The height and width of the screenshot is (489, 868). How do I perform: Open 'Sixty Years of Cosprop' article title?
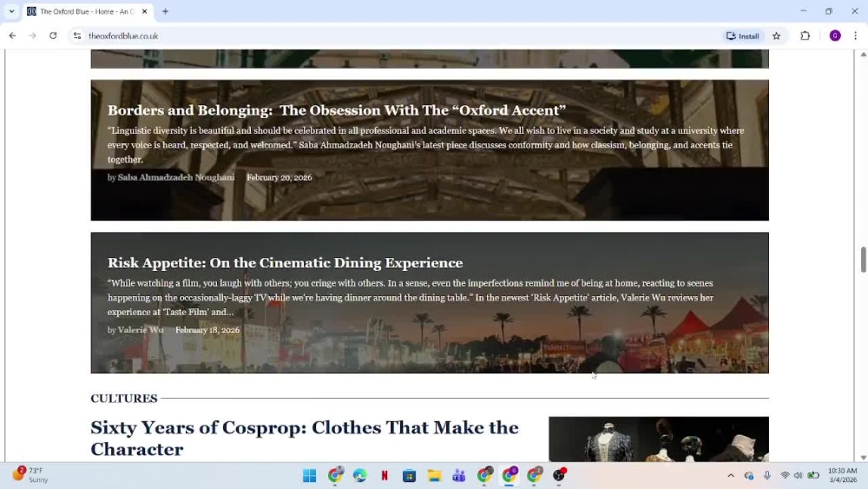(305, 438)
